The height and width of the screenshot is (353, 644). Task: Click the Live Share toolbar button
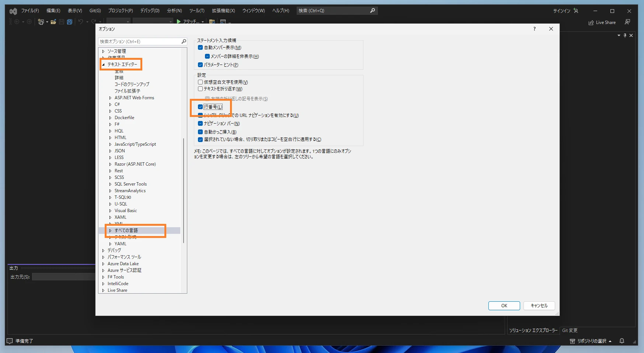pos(602,23)
